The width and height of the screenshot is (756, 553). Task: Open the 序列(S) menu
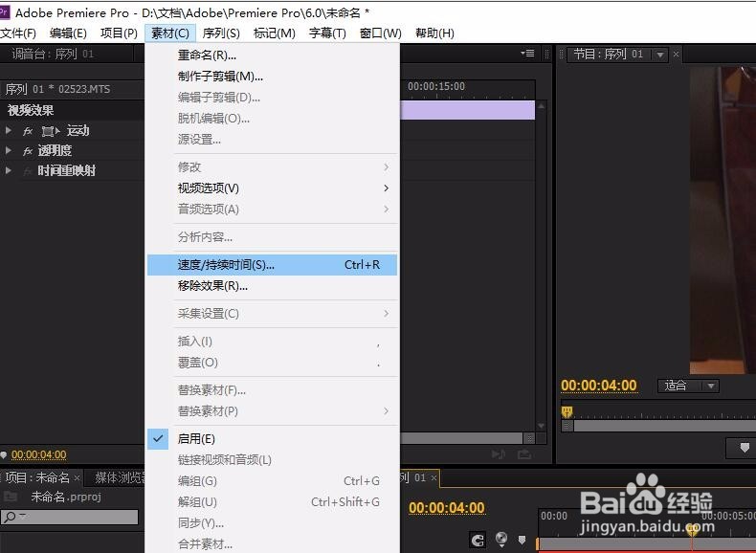coord(221,33)
